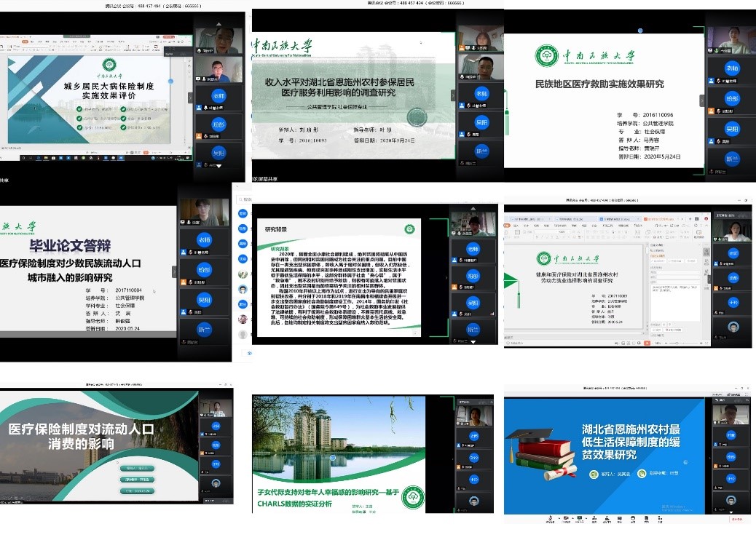The image size is (756, 548).
Task: Collapse participant strip chevron in 城乡居民大病保险 meeting
Action: coord(190,98)
